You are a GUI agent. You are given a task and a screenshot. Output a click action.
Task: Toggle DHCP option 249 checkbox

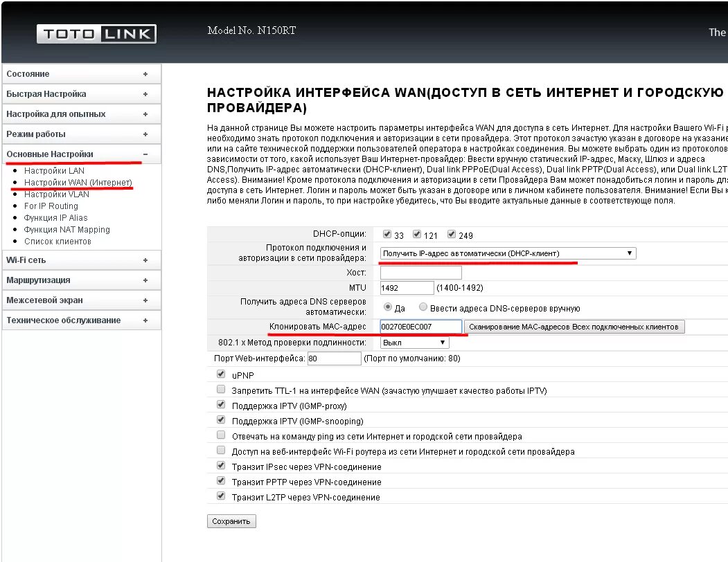click(452, 234)
